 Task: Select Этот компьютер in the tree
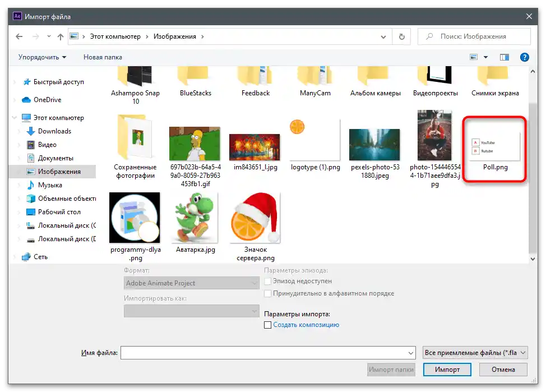click(58, 118)
